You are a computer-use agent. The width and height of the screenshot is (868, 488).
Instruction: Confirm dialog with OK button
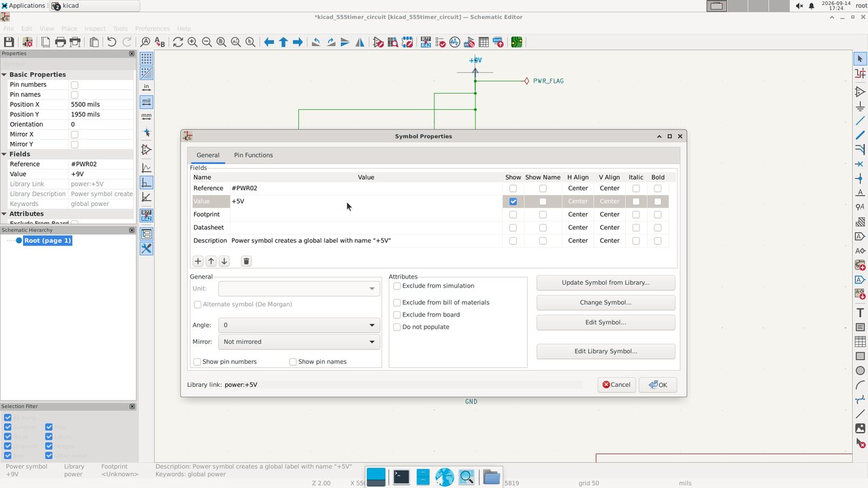coord(658,385)
